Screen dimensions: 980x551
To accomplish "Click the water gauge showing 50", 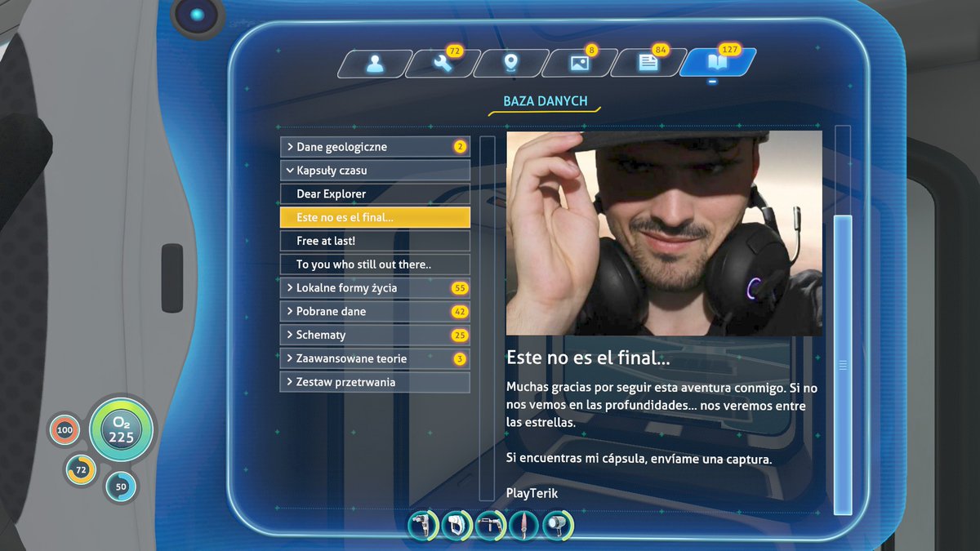I will pos(121,487).
